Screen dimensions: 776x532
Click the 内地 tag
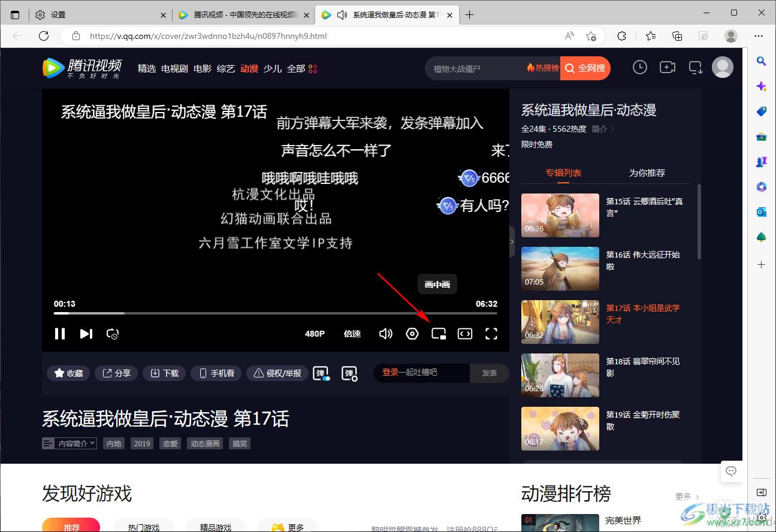[113, 443]
